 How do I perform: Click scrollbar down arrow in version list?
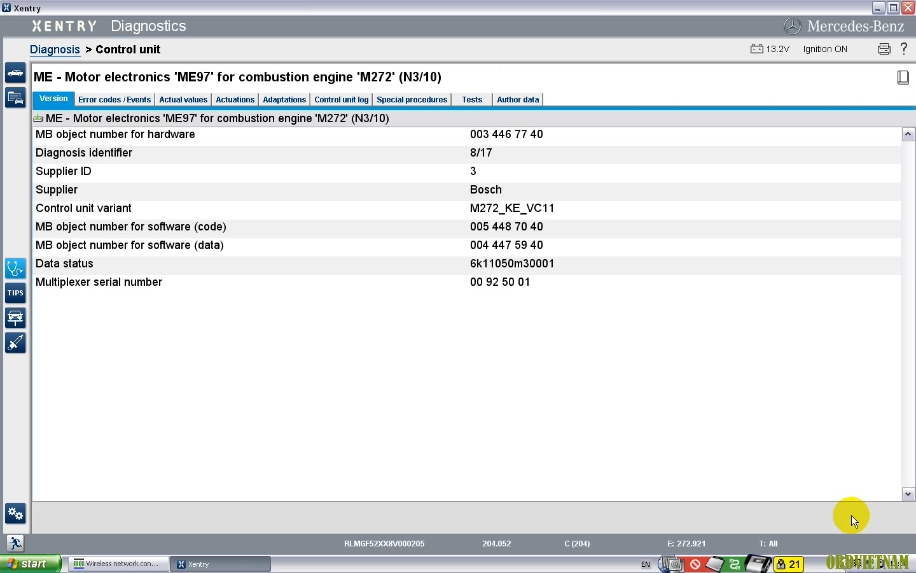coord(908,494)
